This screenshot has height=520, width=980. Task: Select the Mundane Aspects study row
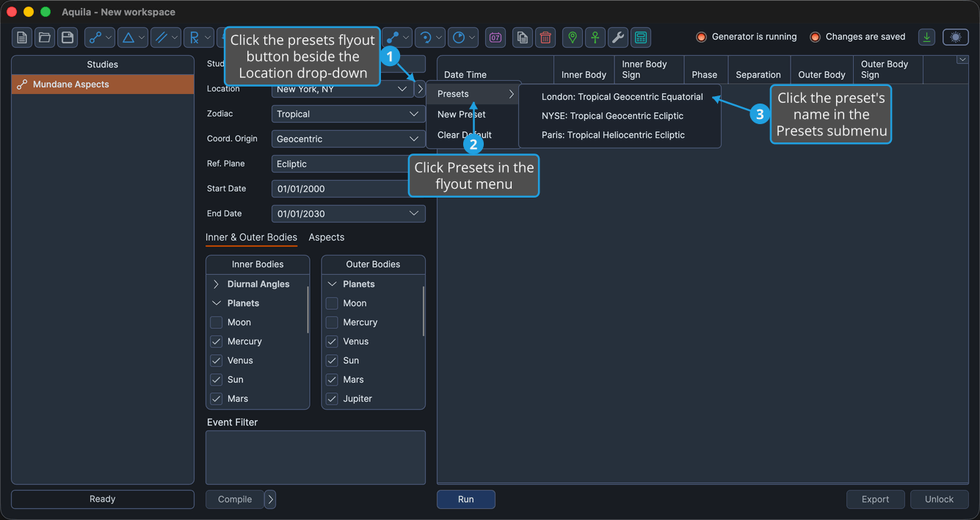[103, 84]
